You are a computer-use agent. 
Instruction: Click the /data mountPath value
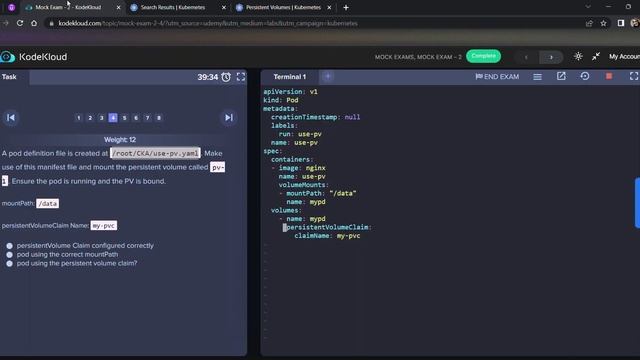pyautogui.click(x=47, y=203)
